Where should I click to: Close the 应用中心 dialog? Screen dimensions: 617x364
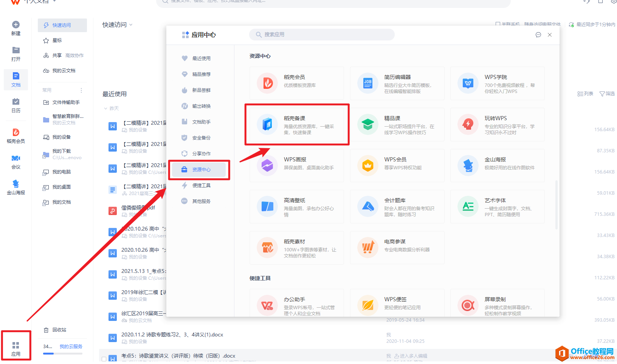(x=550, y=35)
